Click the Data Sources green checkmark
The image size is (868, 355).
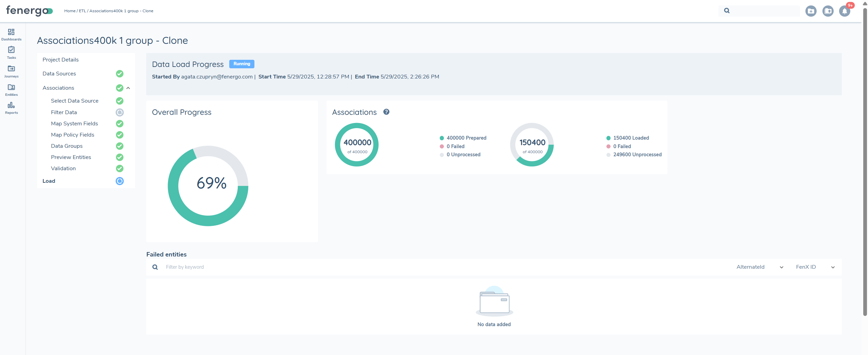[120, 74]
